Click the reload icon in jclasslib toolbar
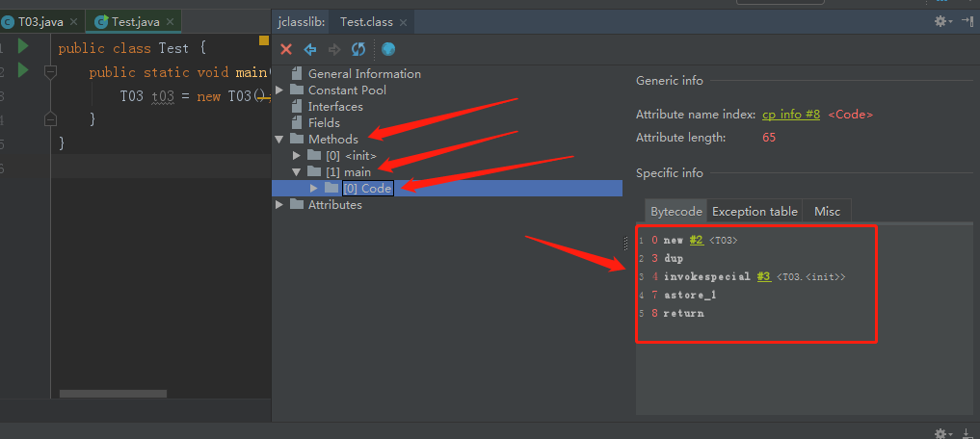The width and height of the screenshot is (980, 439). click(358, 49)
